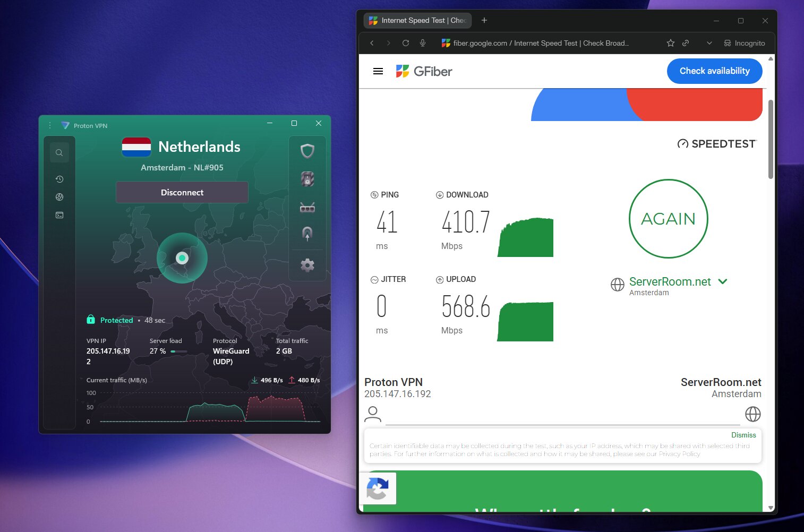Click the search icon in Proton VPN sidebar
The image size is (804, 532).
[59, 153]
